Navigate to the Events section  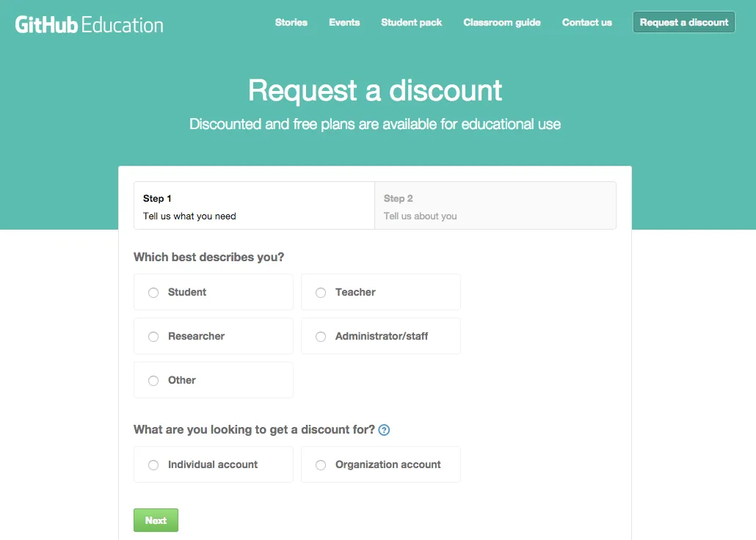pos(344,23)
